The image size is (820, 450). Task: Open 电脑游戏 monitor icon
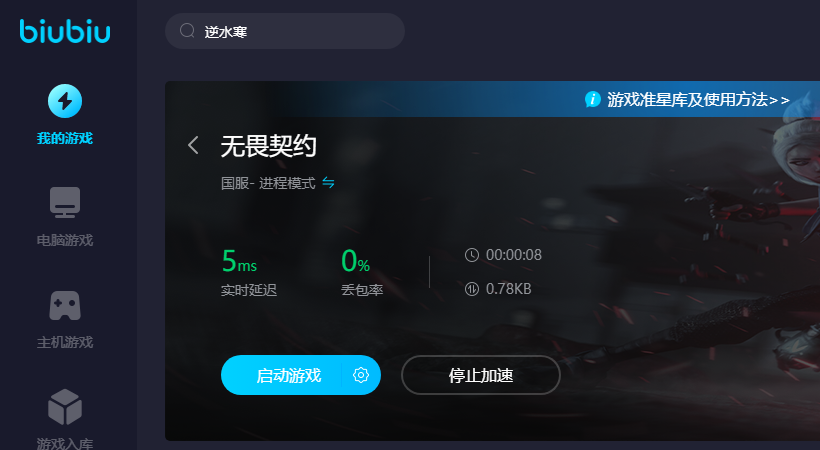(x=65, y=202)
